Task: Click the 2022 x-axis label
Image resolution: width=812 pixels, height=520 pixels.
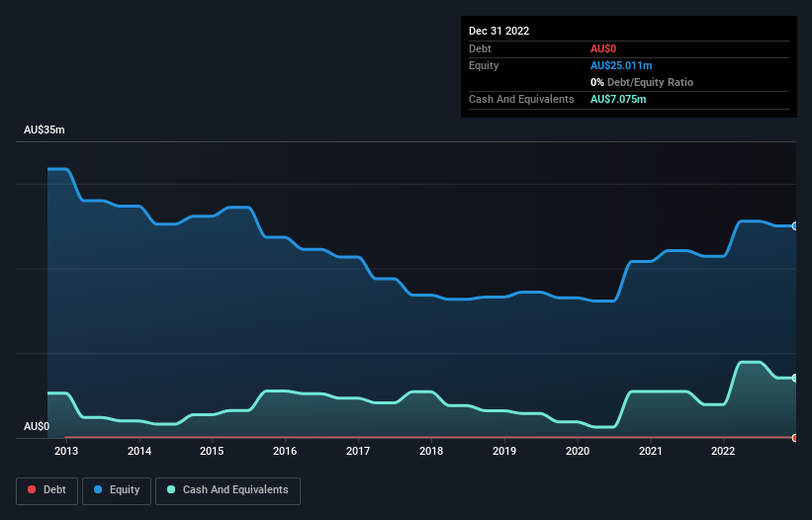Action: tap(723, 451)
